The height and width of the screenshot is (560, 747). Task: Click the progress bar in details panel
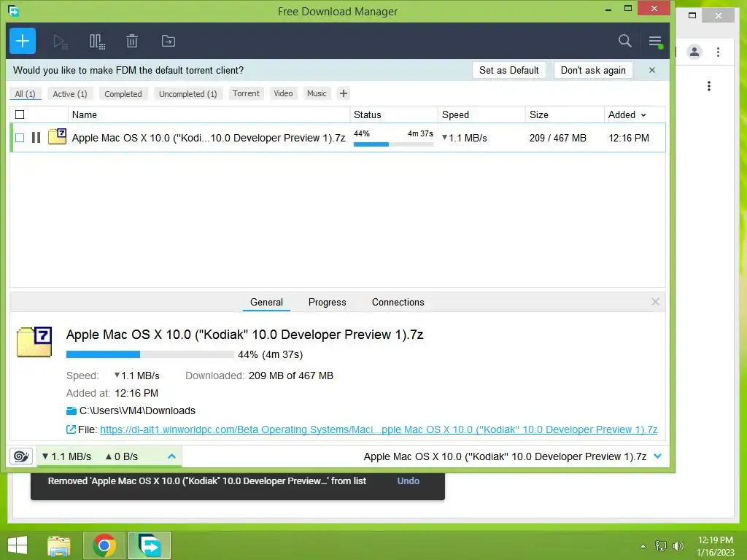point(150,354)
